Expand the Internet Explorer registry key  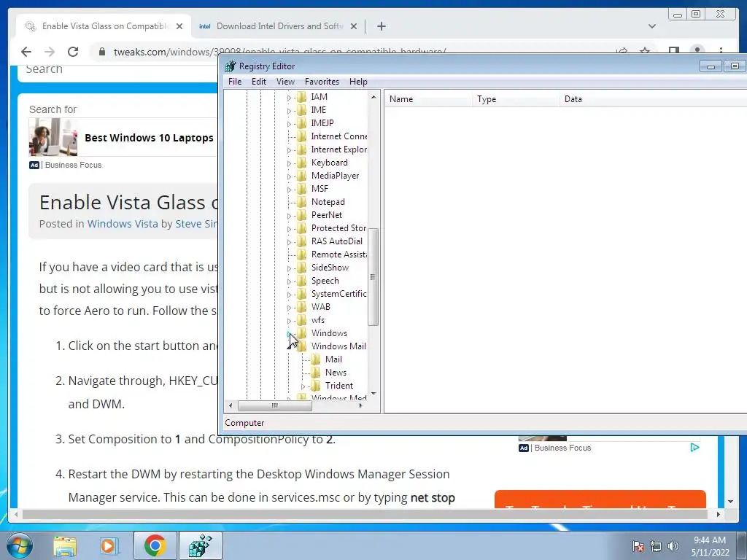(x=289, y=150)
